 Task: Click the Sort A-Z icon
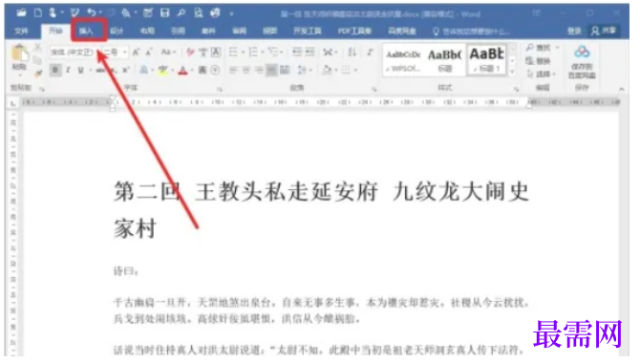tap(352, 52)
